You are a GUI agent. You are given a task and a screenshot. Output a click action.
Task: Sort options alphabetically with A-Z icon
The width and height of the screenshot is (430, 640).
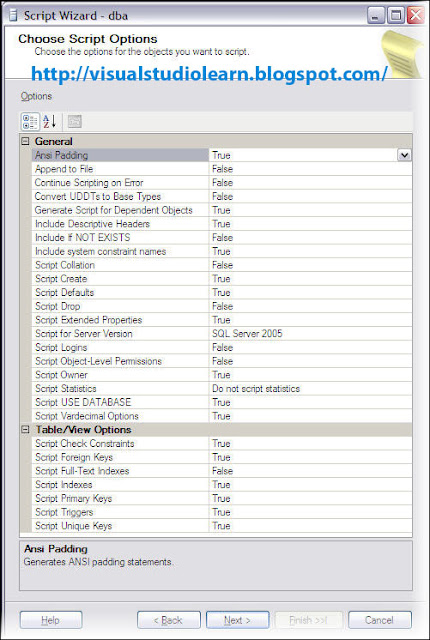pyautogui.click(x=49, y=122)
